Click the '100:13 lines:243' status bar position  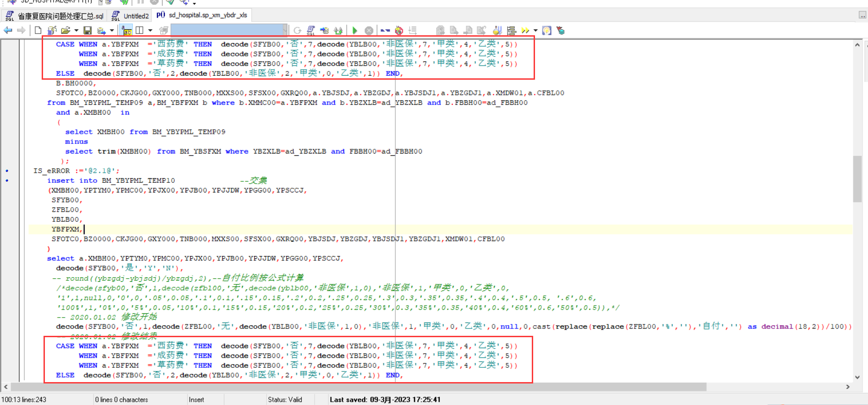[x=24, y=400]
